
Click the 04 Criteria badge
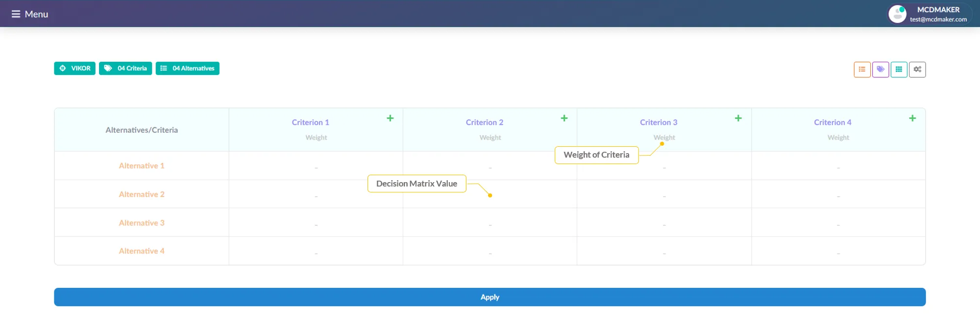pyautogui.click(x=125, y=69)
